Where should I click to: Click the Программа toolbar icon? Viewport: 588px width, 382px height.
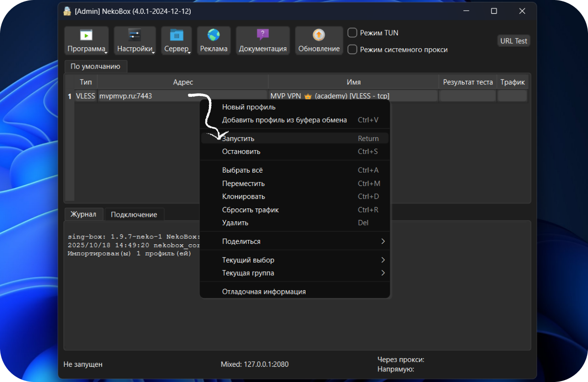point(86,35)
